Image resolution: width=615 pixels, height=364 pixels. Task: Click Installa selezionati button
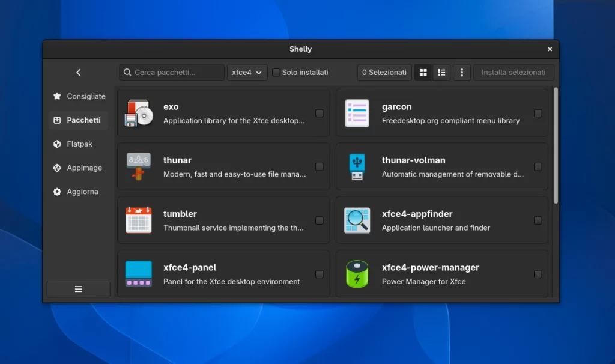click(514, 73)
